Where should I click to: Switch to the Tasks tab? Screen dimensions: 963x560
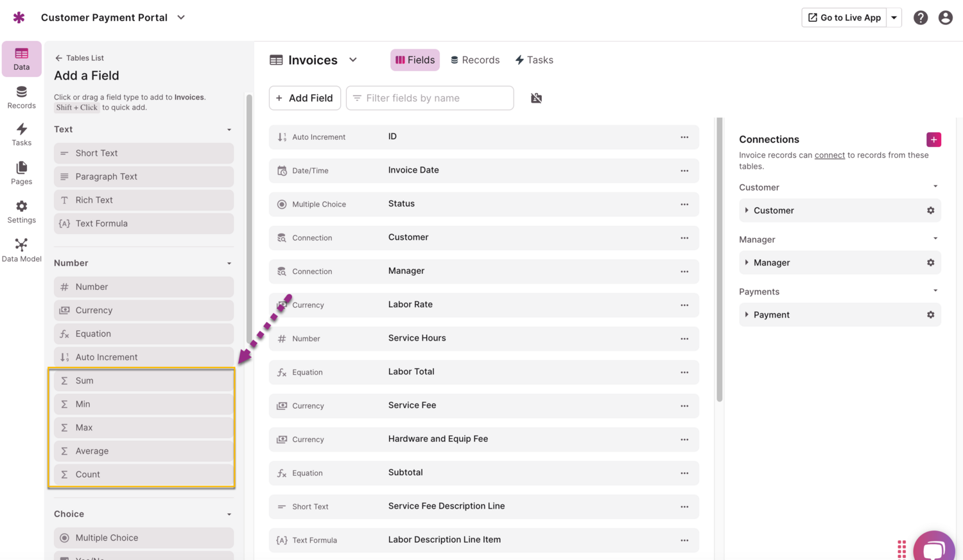[534, 60]
